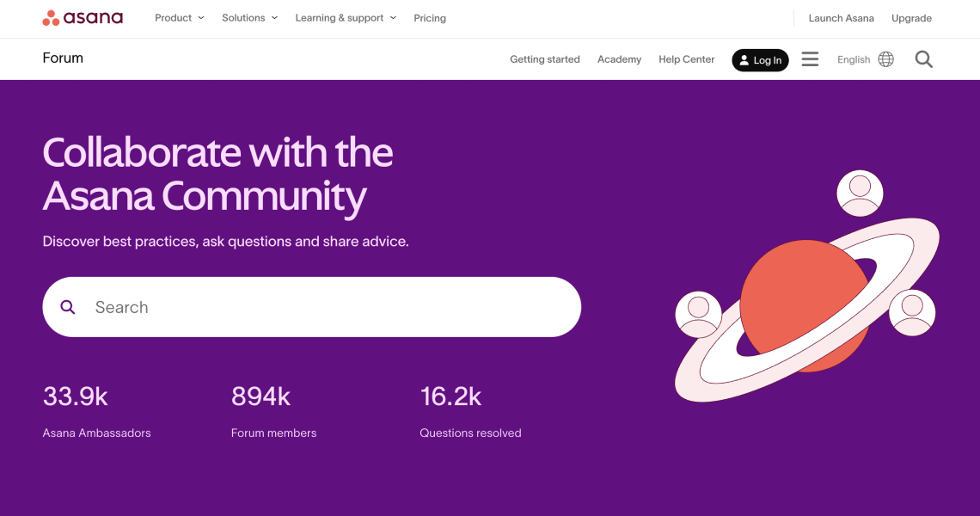980x516 pixels.
Task: Select the Forum tab
Action: [x=63, y=58]
